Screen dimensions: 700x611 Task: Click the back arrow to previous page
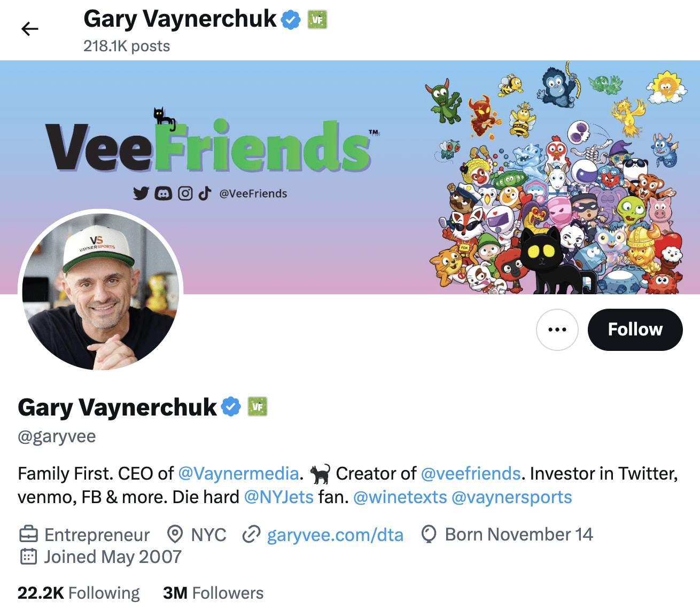coord(29,29)
